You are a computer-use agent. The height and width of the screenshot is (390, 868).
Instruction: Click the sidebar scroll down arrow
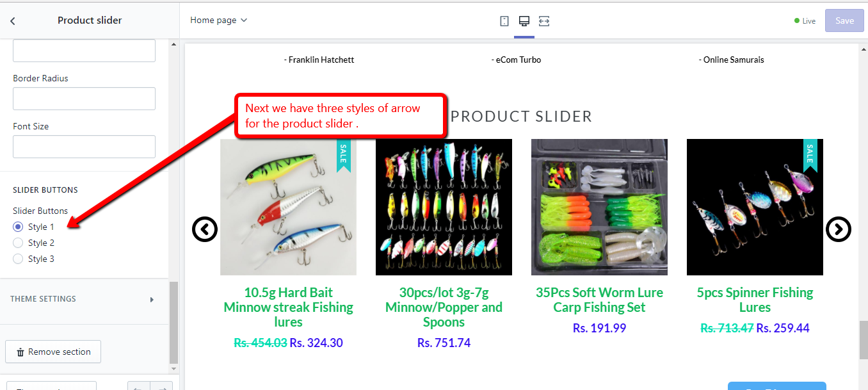click(x=173, y=369)
